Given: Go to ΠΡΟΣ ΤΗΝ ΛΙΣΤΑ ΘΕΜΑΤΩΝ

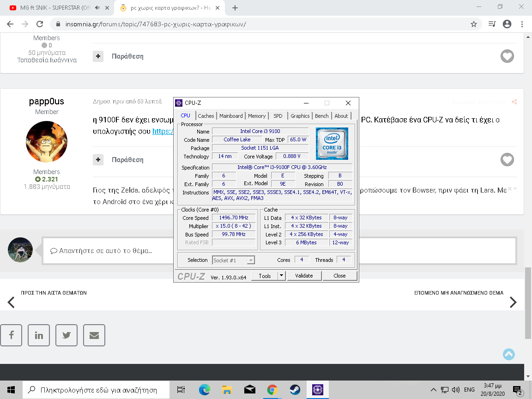Looking at the screenshot, I should click(x=54, y=293).
